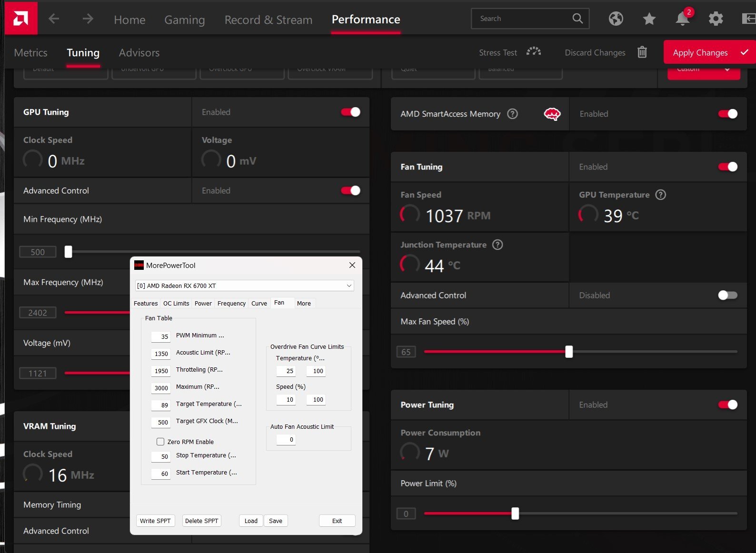Toggle GPU Advanced Control switch
This screenshot has width=756, height=553.
[350, 190]
